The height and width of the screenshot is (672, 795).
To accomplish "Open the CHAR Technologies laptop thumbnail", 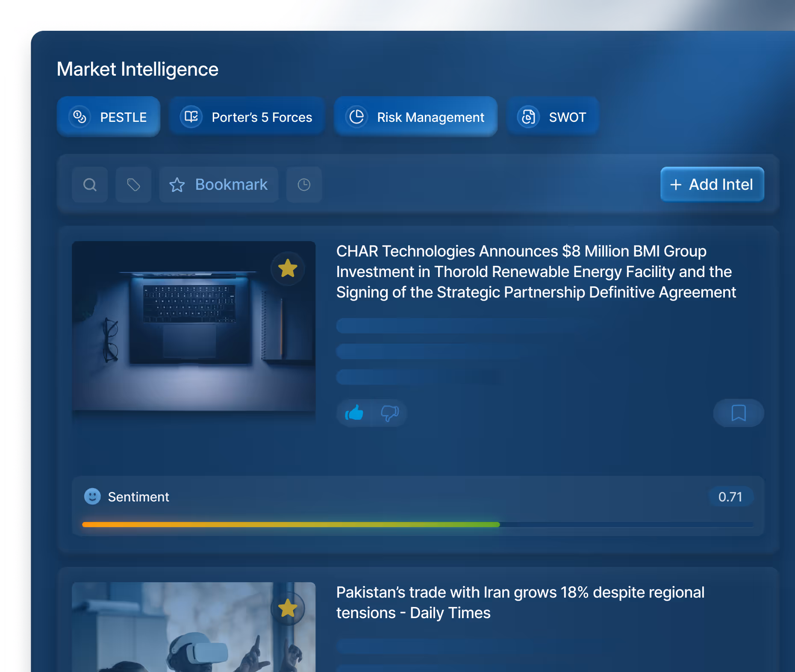I will click(x=194, y=326).
